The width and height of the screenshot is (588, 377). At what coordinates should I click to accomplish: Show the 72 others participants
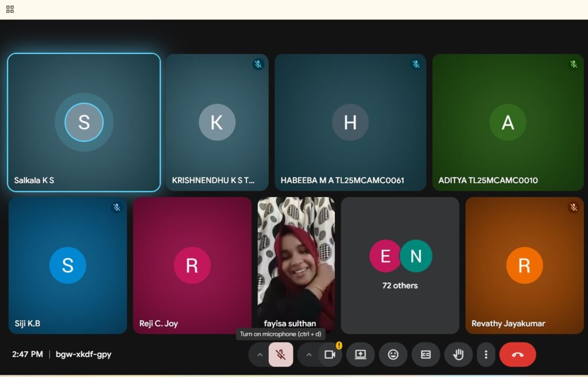pos(400,265)
